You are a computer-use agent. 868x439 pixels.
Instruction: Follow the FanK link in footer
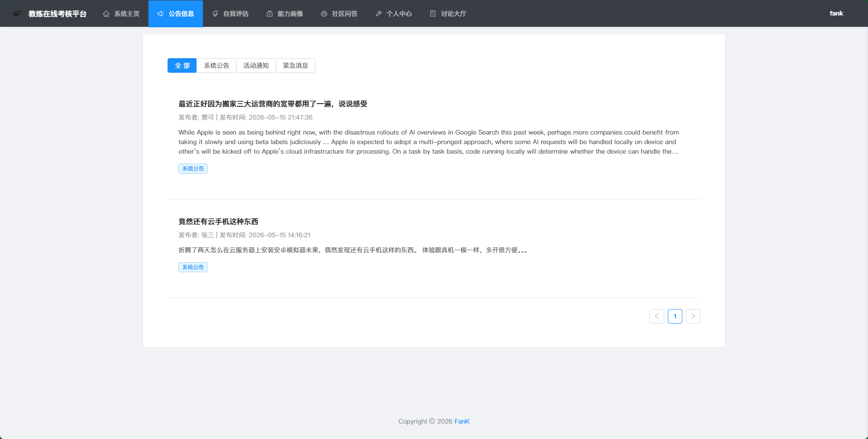click(x=462, y=421)
